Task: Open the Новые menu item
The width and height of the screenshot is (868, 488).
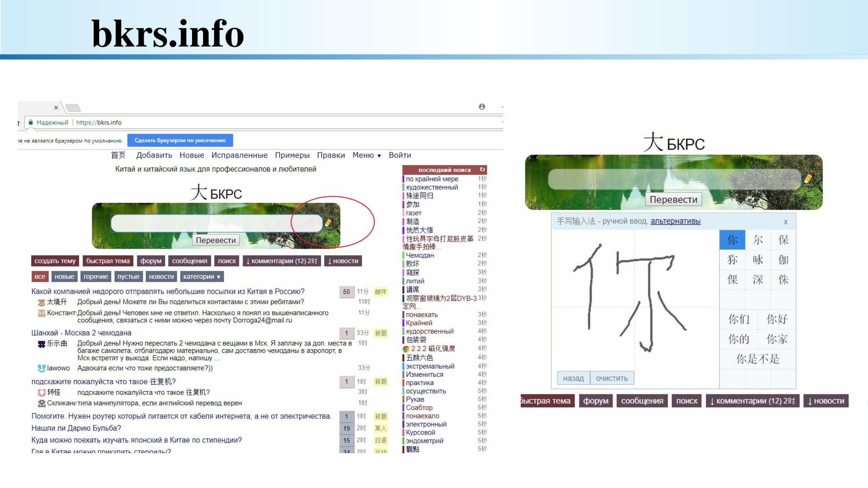Action: tap(192, 155)
